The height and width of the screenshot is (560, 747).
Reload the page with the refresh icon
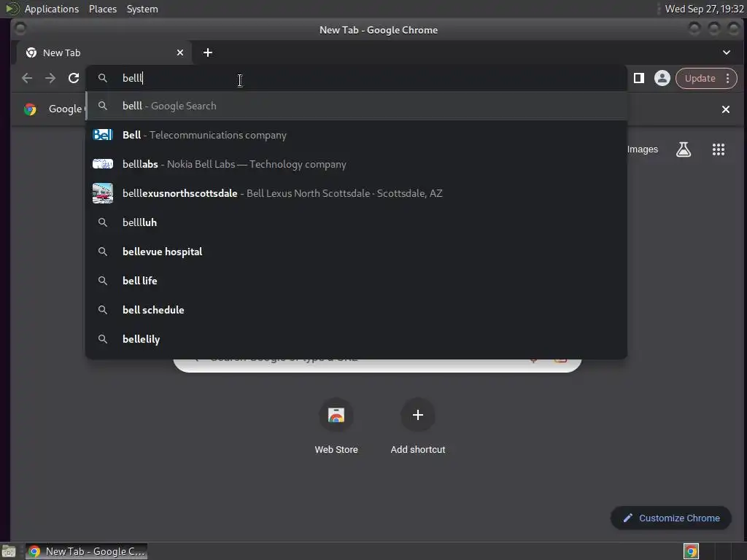(x=74, y=78)
